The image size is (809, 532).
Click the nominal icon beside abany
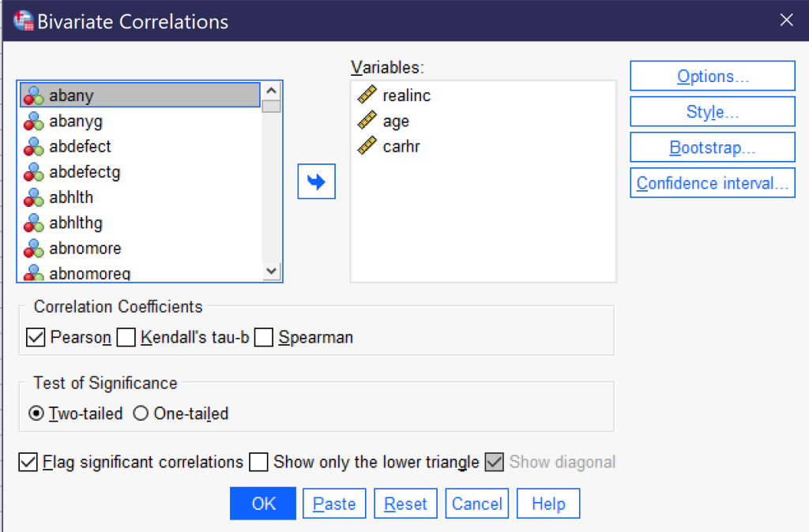(33, 96)
